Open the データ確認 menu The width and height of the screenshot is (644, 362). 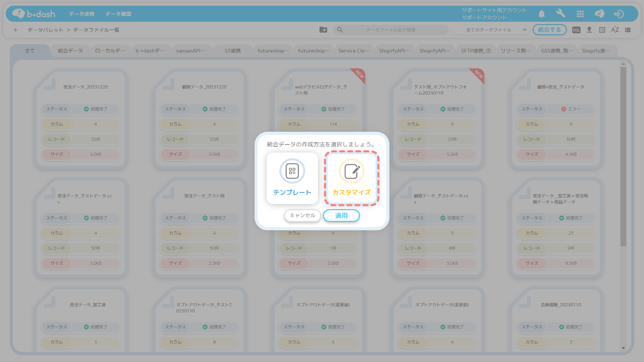coord(119,14)
